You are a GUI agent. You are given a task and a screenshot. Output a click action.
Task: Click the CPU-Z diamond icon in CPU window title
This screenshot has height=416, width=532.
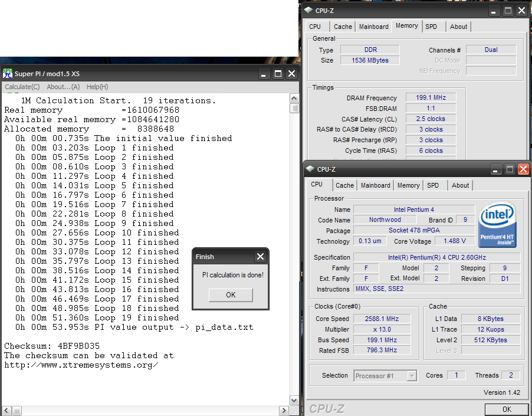(x=310, y=169)
